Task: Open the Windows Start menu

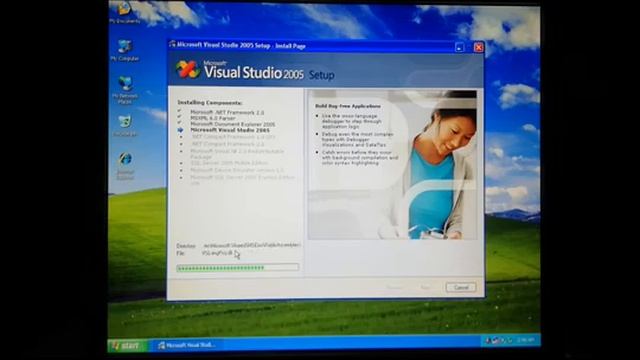Action: click(x=127, y=346)
